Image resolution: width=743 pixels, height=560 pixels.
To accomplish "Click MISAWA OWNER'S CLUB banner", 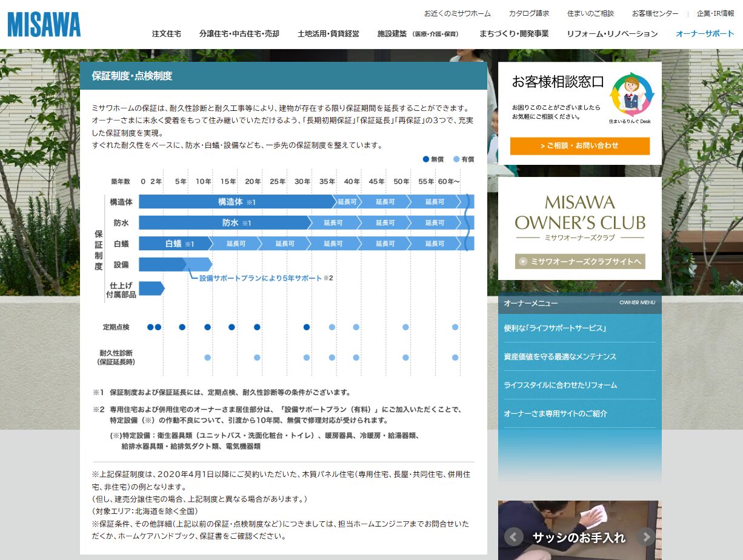I will coord(580,228).
